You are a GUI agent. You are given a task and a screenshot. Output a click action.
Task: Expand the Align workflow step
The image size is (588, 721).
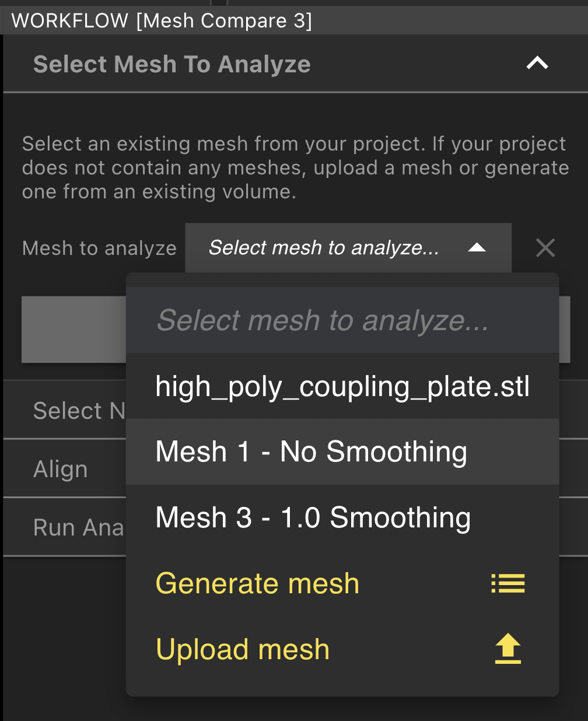tap(60, 468)
